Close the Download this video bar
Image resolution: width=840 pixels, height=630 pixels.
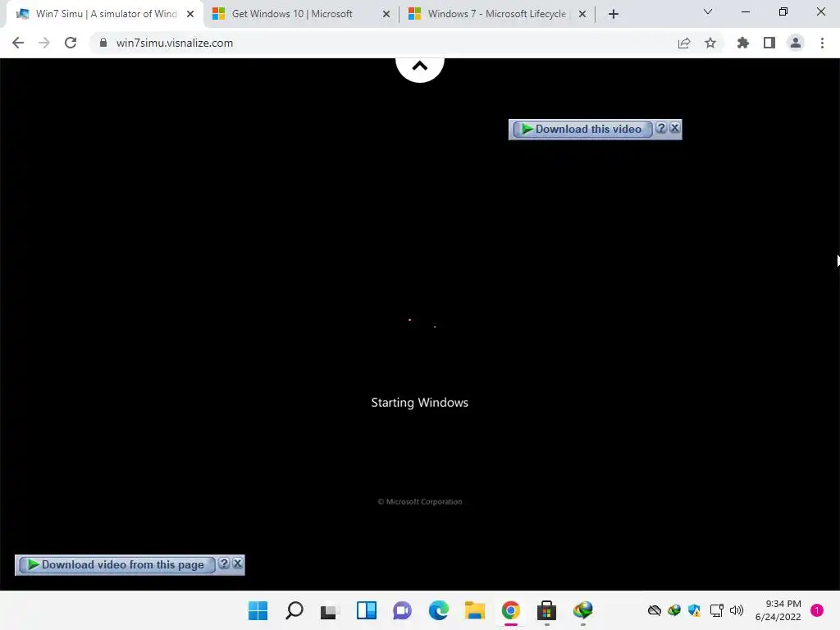point(674,128)
